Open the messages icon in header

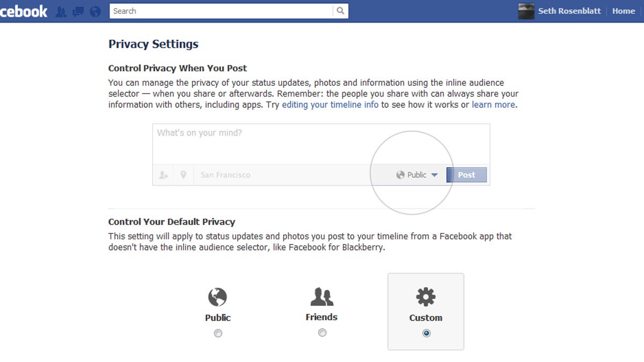tap(78, 11)
